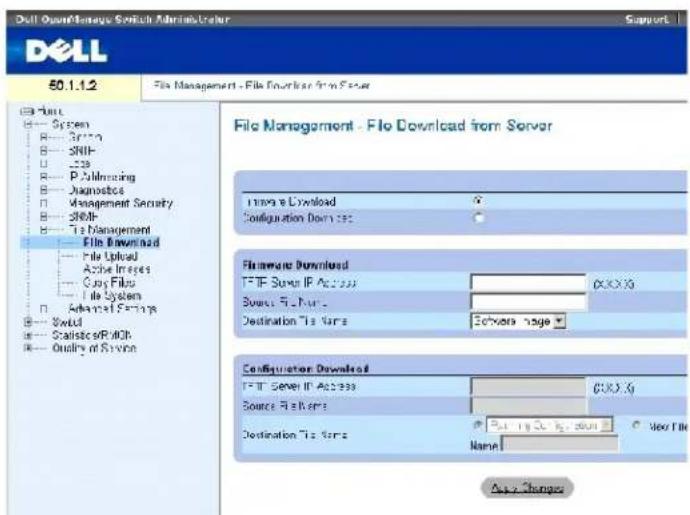Open IP Addressing in the tree
The height and width of the screenshot is (515, 690).
(102, 177)
